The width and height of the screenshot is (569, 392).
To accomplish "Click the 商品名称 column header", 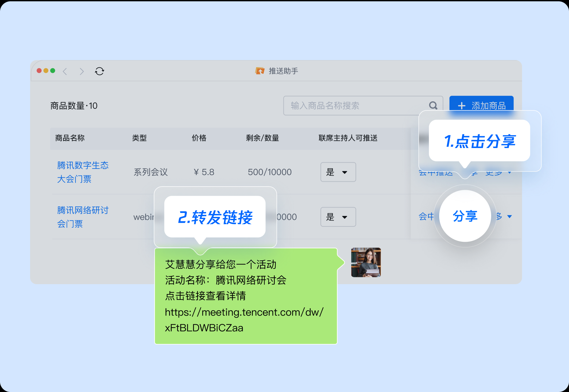I will pyautogui.click(x=70, y=138).
